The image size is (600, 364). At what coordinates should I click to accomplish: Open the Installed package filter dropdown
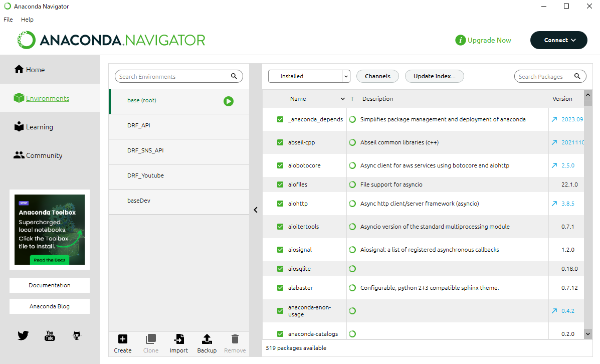309,76
